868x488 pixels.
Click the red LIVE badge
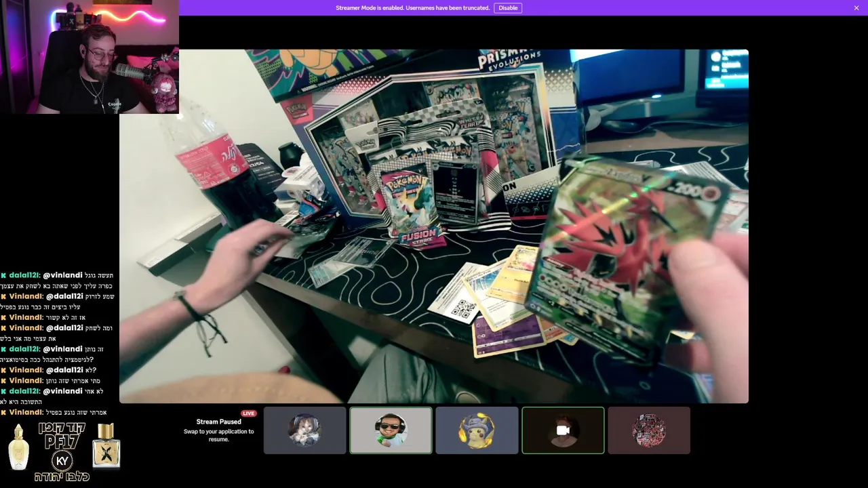pos(249,413)
